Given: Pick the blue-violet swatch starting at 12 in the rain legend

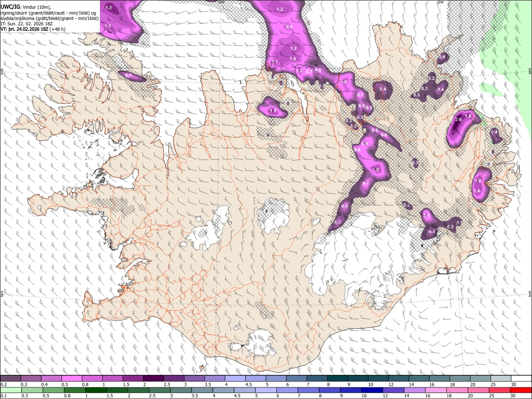Looking at the screenshot, I should click(x=393, y=390).
